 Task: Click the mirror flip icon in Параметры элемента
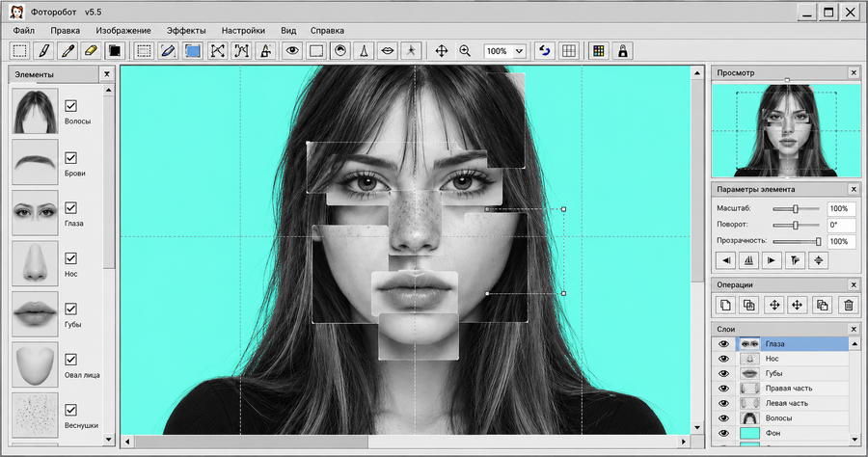click(748, 260)
